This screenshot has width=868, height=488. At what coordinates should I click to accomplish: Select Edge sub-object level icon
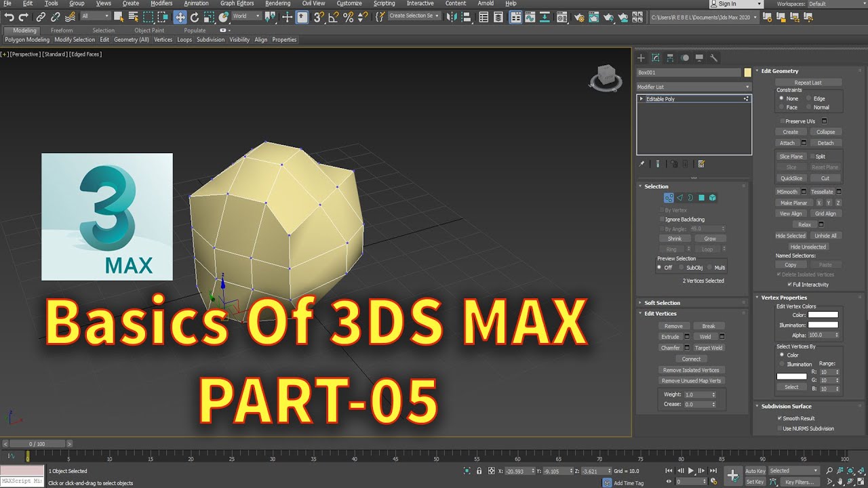(679, 198)
